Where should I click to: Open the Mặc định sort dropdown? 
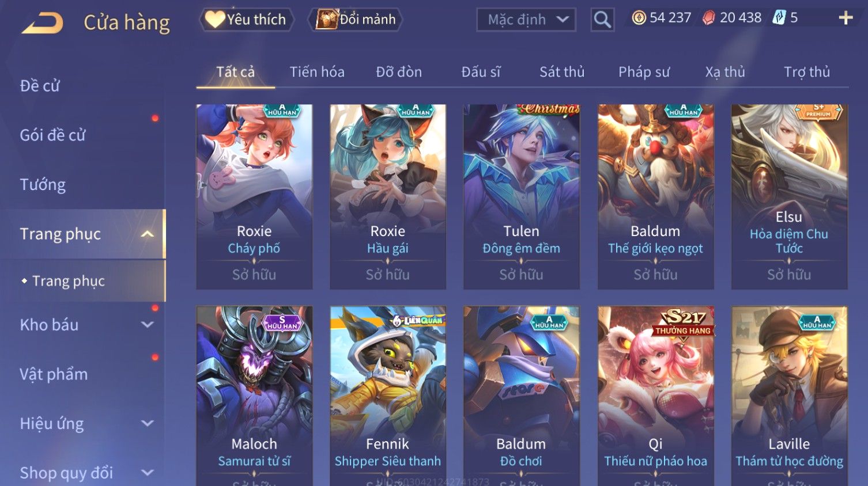point(526,20)
